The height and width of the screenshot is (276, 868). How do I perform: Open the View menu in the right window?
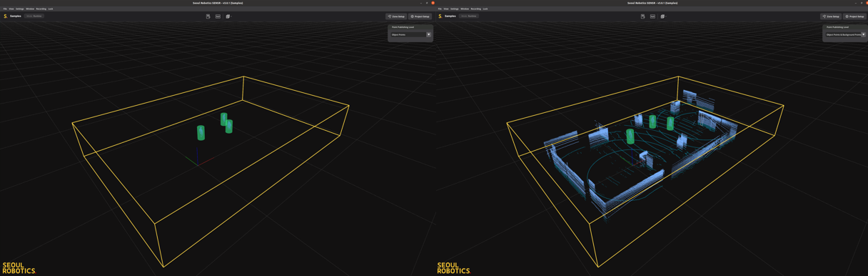click(x=446, y=9)
